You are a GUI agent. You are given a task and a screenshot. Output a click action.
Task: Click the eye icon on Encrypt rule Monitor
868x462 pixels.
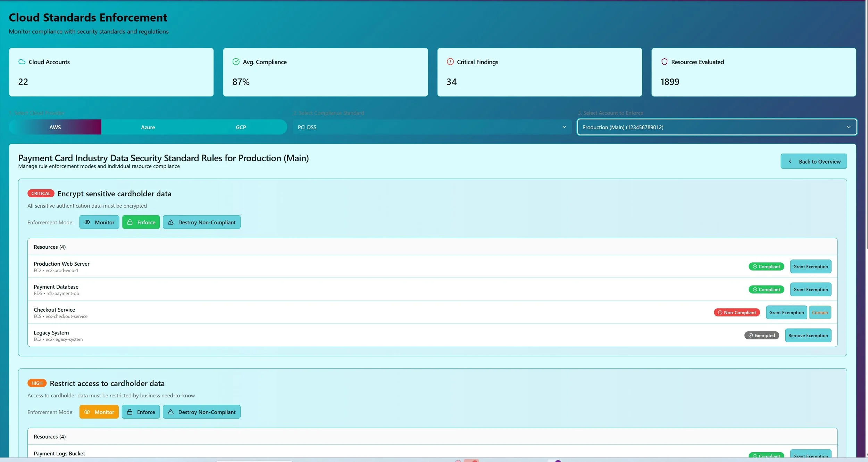coord(87,222)
